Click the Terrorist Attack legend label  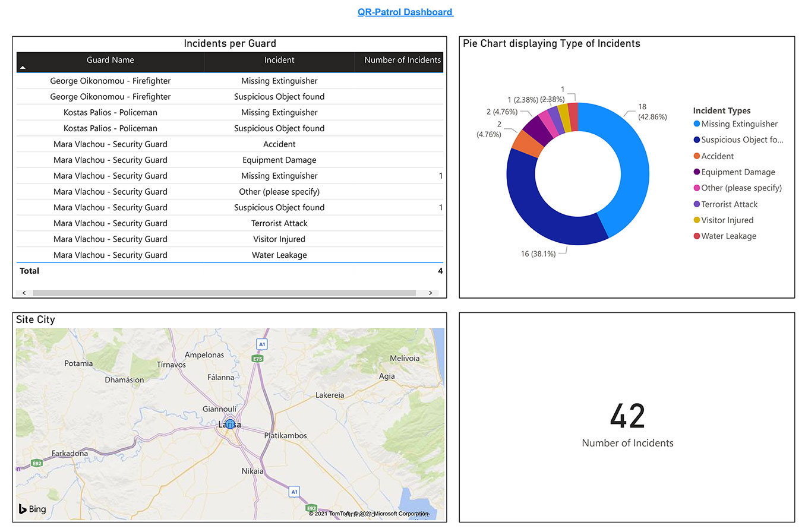(x=730, y=204)
